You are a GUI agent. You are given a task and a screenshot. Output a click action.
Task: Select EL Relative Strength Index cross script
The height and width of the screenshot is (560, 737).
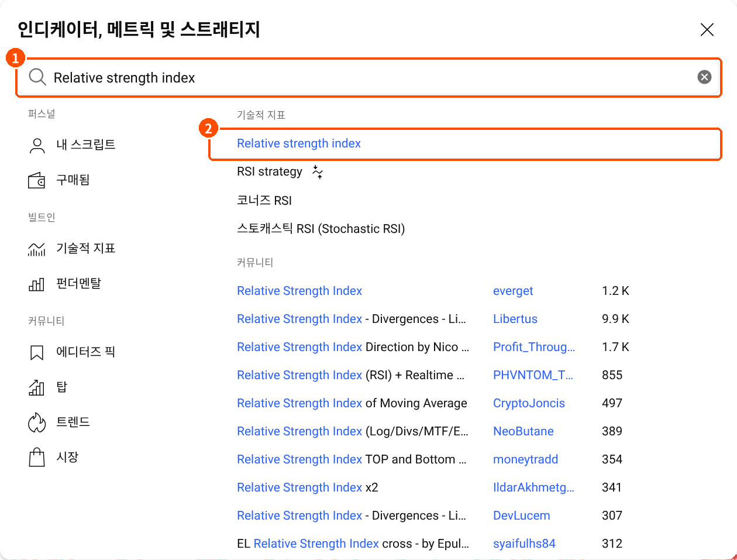(353, 544)
